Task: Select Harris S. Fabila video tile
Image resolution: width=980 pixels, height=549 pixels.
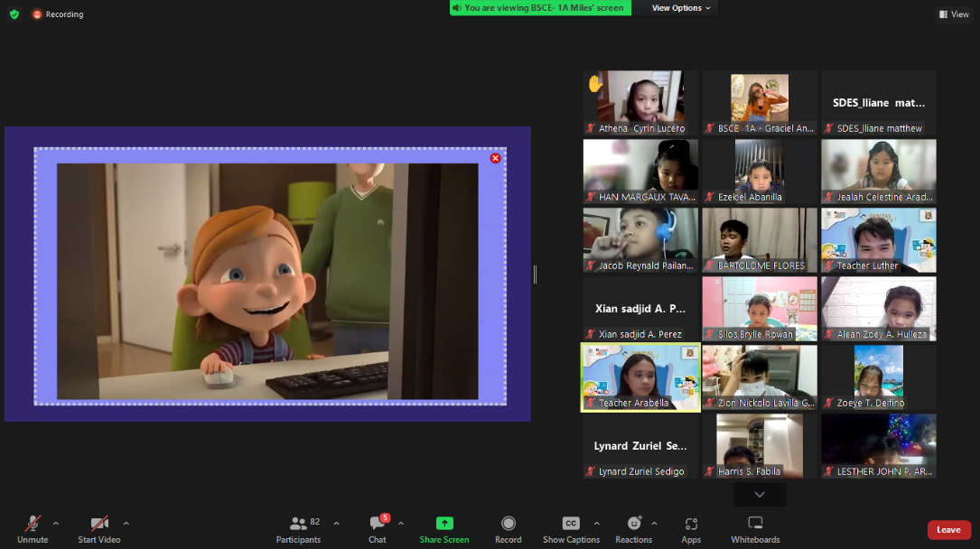Action: pos(760,446)
